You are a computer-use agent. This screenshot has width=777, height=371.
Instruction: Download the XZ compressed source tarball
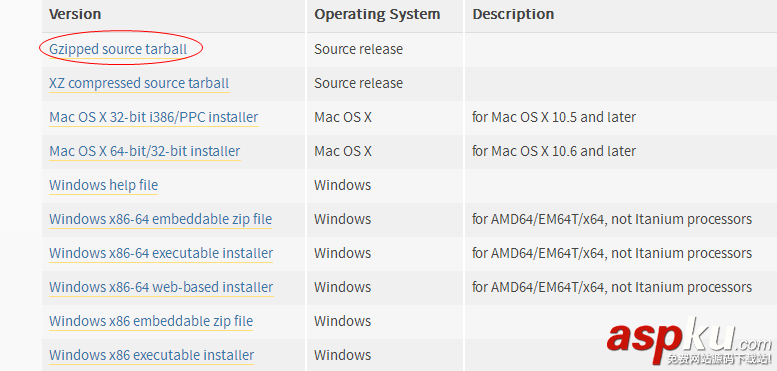(x=139, y=83)
